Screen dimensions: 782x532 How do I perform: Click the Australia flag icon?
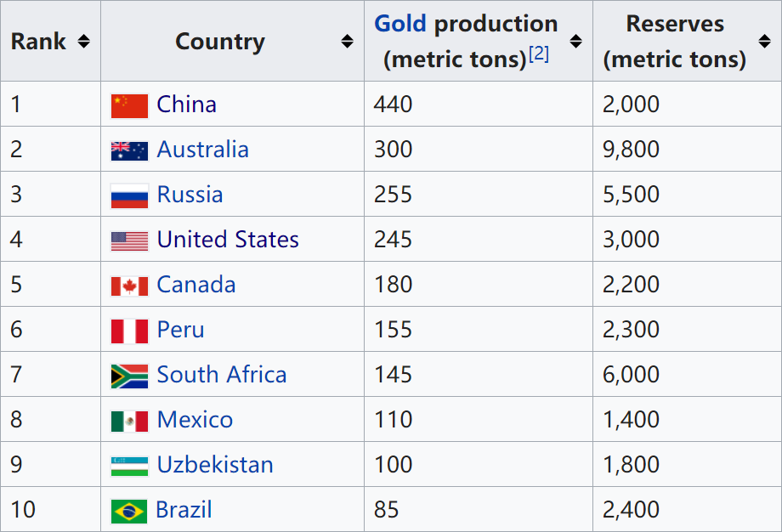pos(129,150)
